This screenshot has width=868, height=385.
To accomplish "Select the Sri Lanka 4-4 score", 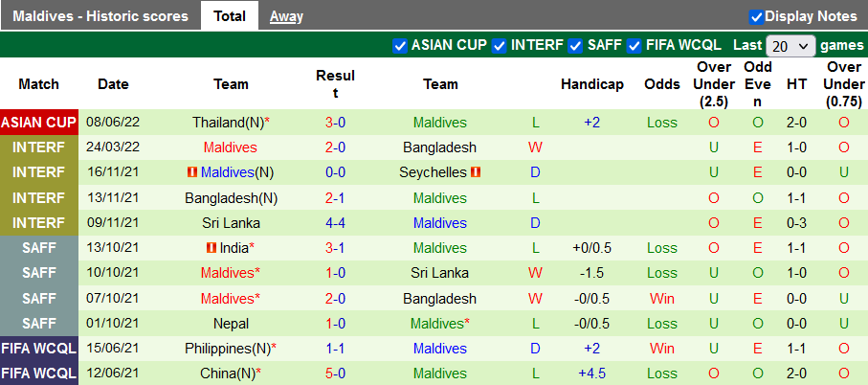I will [335, 222].
